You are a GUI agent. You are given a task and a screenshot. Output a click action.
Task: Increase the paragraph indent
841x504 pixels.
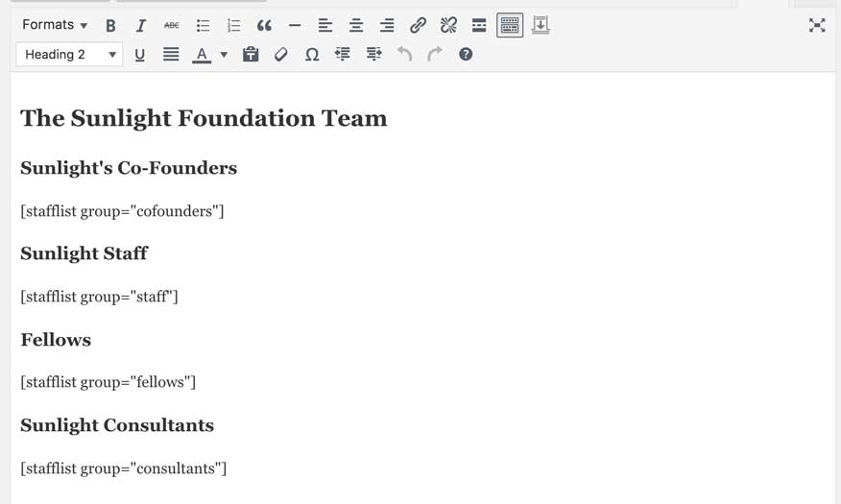click(373, 55)
